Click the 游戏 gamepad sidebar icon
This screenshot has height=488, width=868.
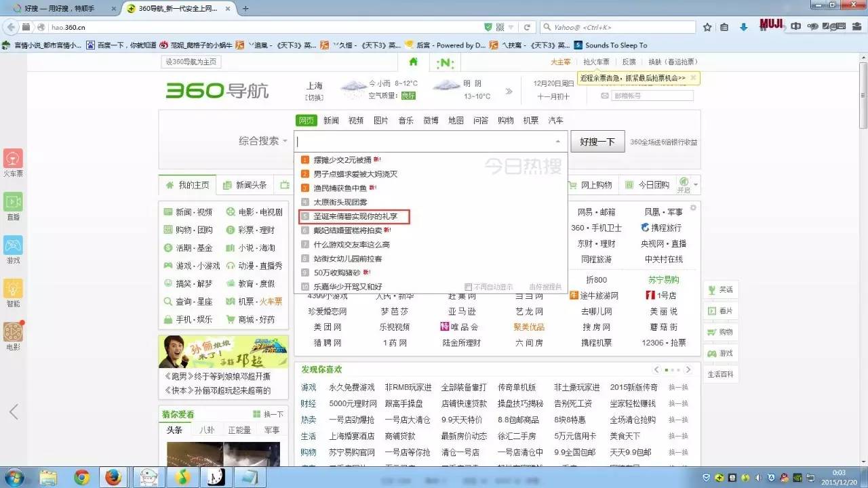pyautogui.click(x=13, y=245)
